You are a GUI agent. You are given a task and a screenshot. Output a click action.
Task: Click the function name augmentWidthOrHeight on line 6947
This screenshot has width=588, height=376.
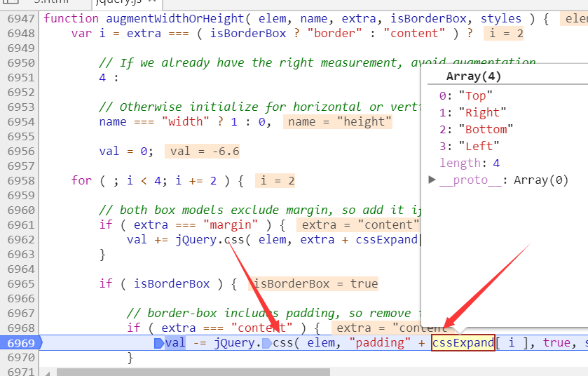175,18
